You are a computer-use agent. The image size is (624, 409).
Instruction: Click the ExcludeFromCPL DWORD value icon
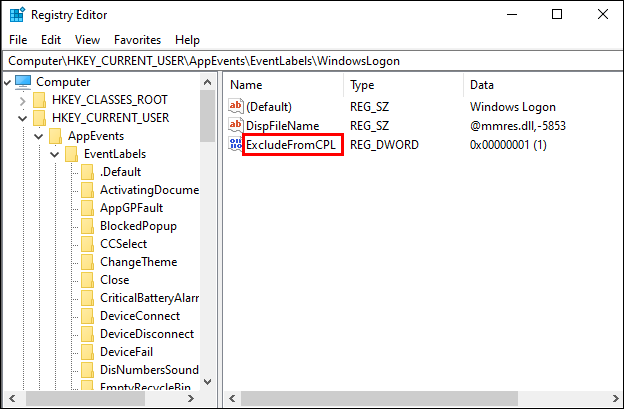[236, 144]
